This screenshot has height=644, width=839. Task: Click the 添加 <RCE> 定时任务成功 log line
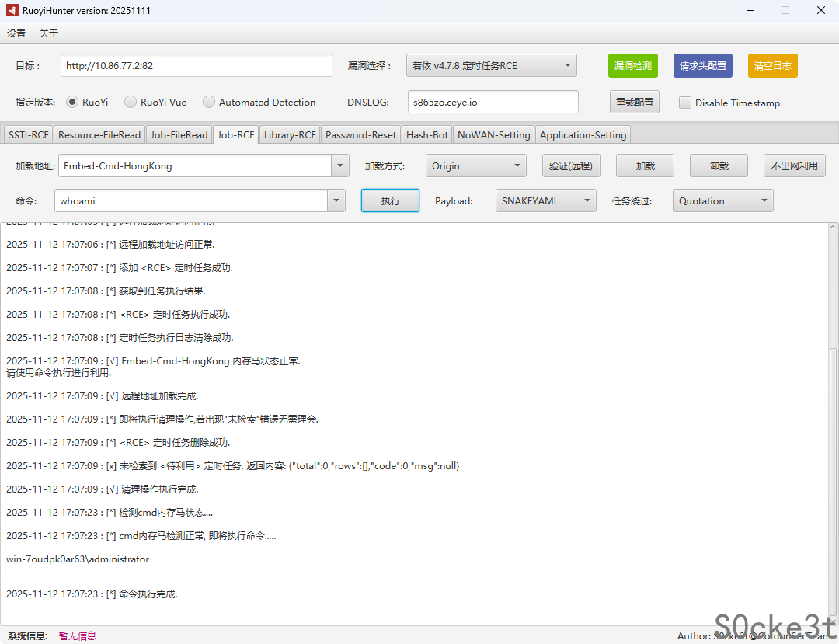(x=120, y=267)
